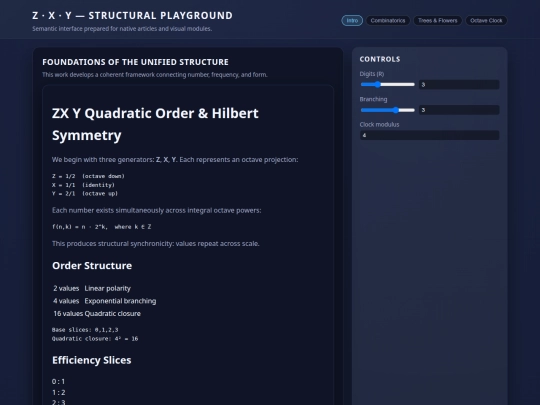Open the Octave Clock tab
This screenshot has height=405, width=540.
[486, 21]
